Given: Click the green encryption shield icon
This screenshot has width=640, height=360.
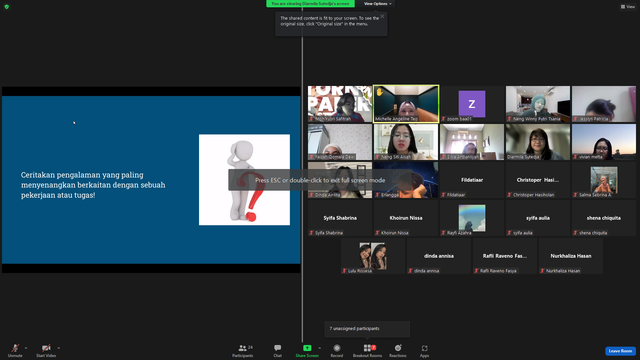Looking at the screenshot, I should click(7, 7).
